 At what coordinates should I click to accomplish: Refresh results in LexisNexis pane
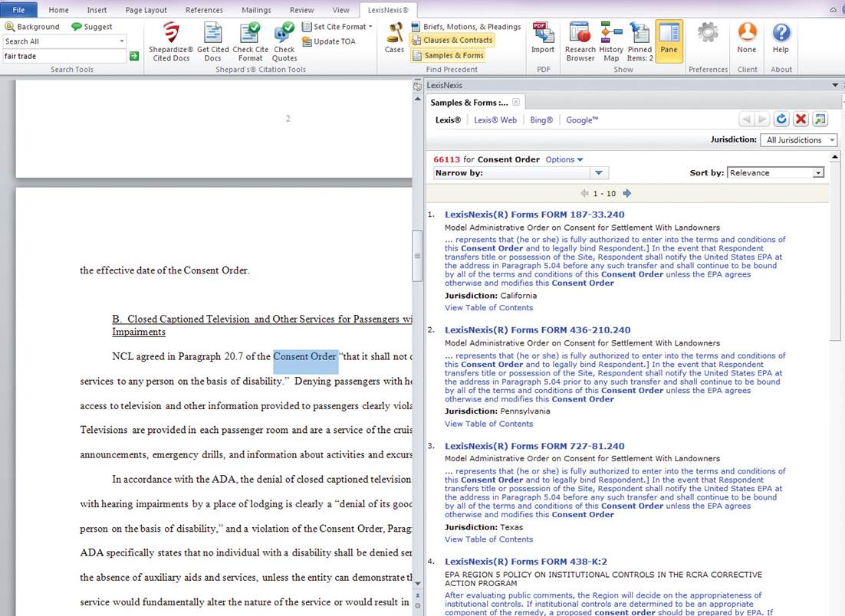coord(781,120)
